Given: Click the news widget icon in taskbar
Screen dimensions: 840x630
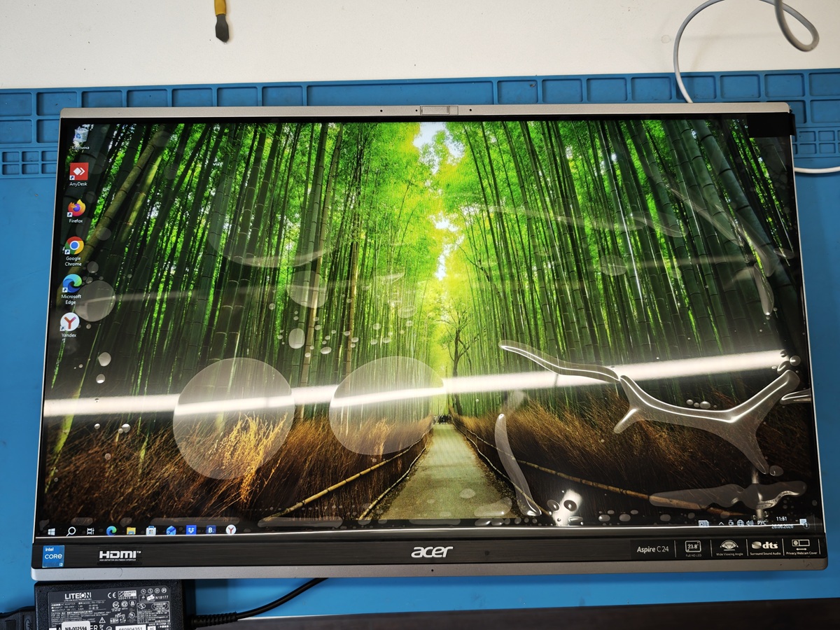Looking at the screenshot, I should pyautogui.click(x=703, y=524).
